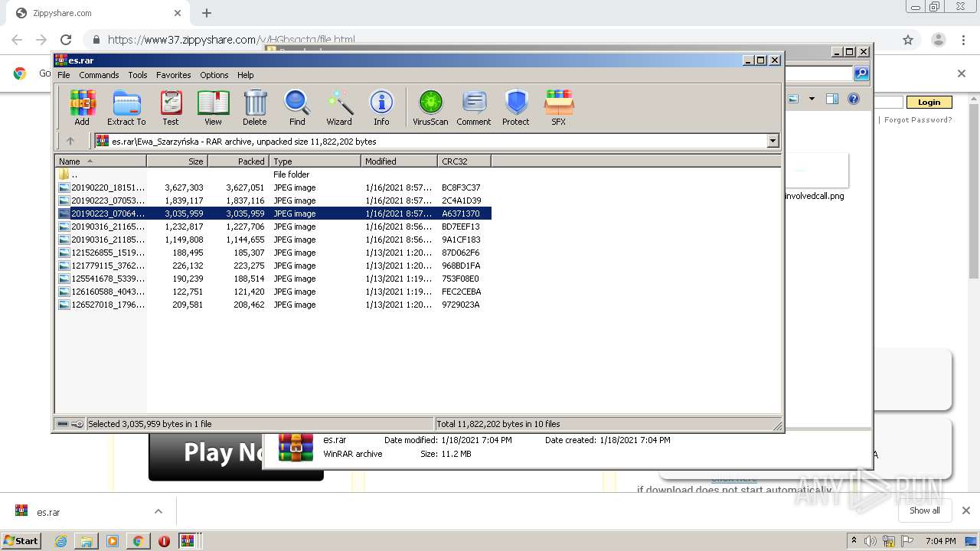Image resolution: width=980 pixels, height=551 pixels.
Task: Show archive Info icon
Action: click(381, 107)
